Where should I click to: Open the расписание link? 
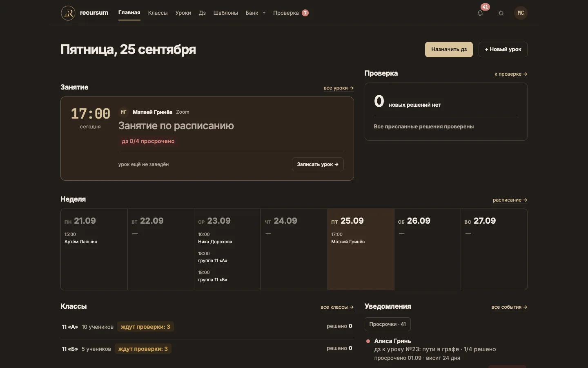pos(510,200)
